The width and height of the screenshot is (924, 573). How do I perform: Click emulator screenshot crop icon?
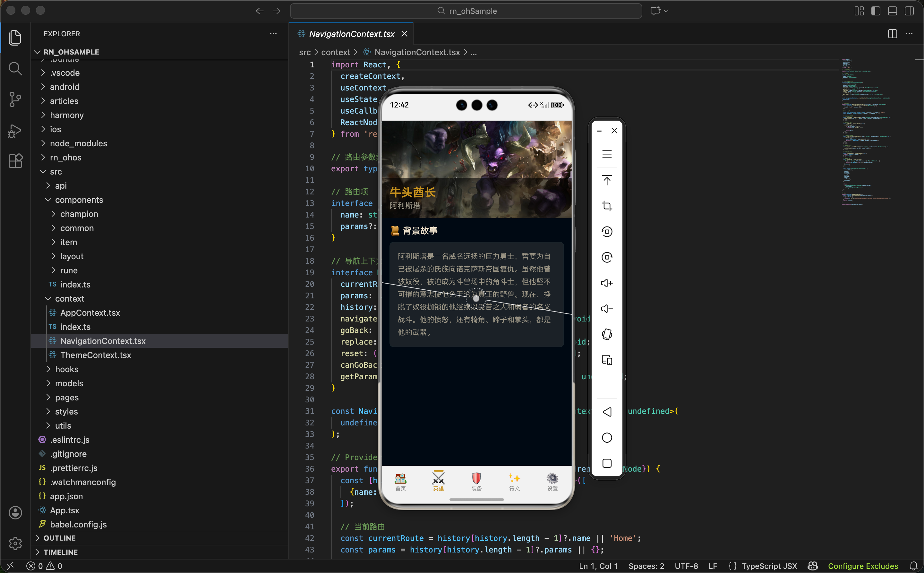[x=607, y=206]
